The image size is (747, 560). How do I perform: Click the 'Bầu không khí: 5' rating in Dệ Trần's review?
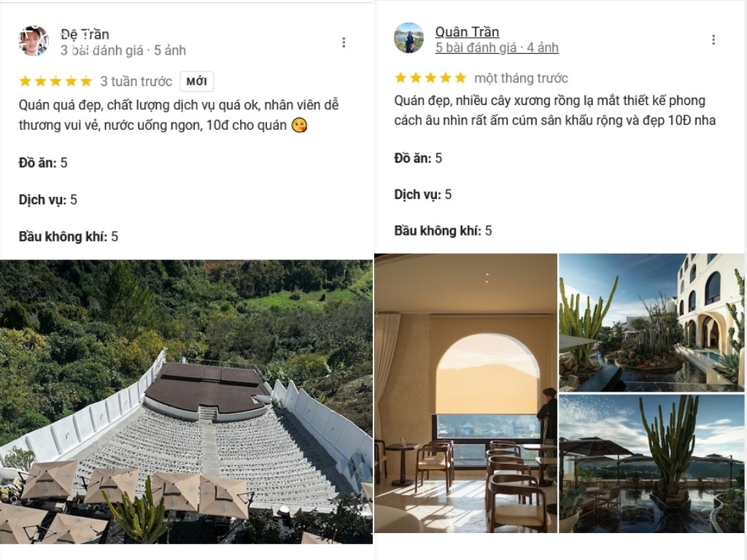pos(69,237)
